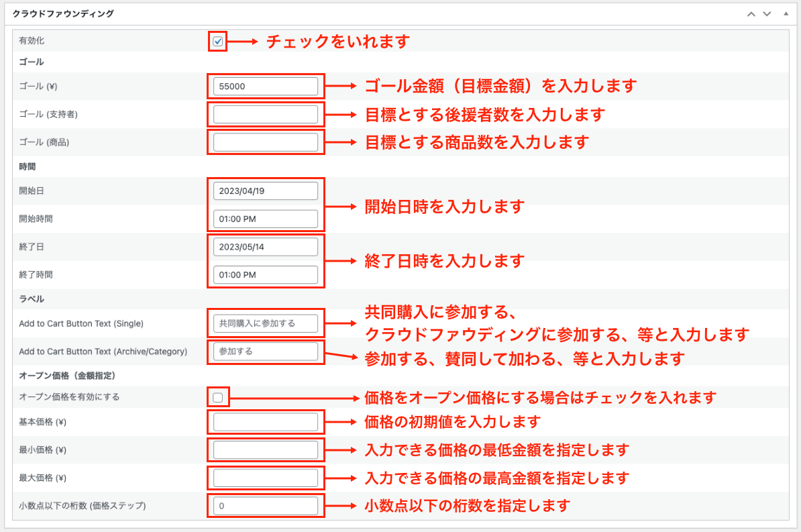
Task: Click the move panel up arrow icon
Action: pos(751,13)
